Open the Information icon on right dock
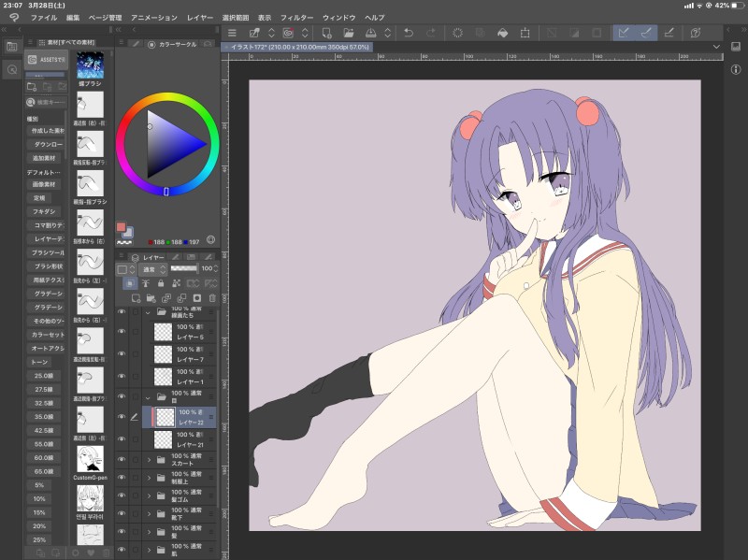Screen dimensions: 748x560 pos(736,69)
